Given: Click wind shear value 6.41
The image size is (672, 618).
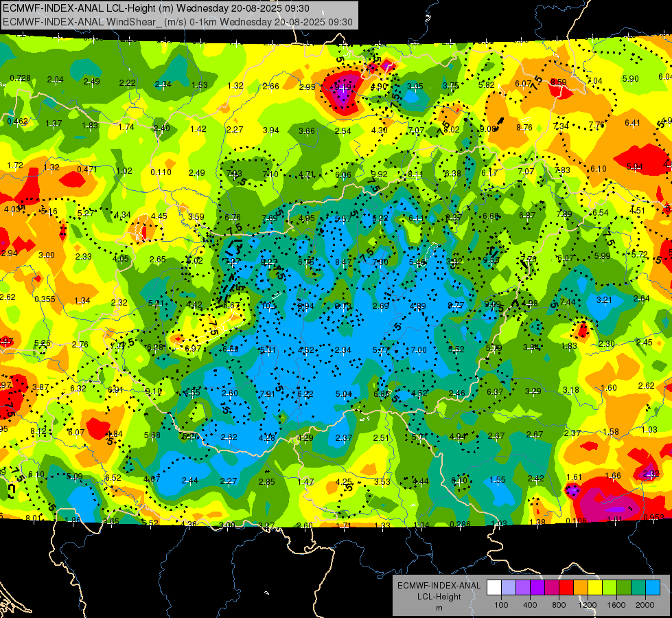Looking at the screenshot, I should point(632,123).
